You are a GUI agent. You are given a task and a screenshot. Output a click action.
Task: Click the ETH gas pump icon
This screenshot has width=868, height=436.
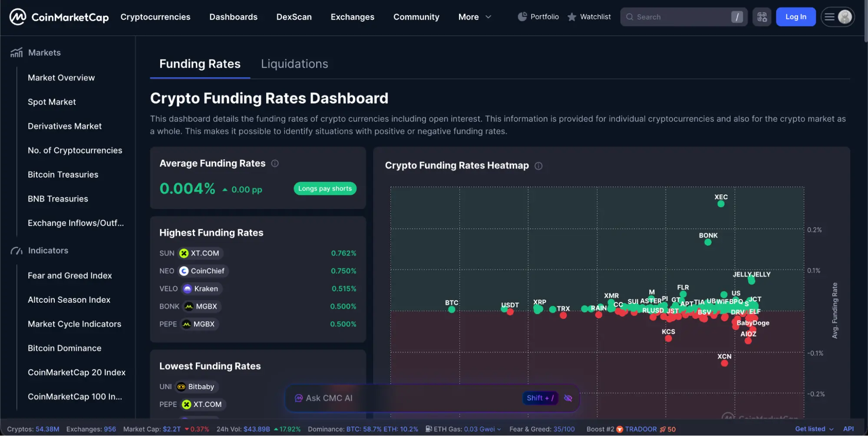click(429, 429)
